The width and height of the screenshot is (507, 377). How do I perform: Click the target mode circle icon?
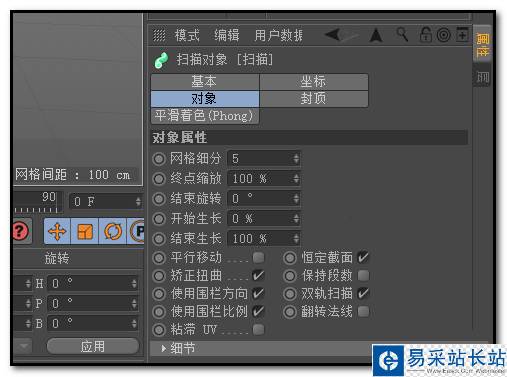coord(444,35)
